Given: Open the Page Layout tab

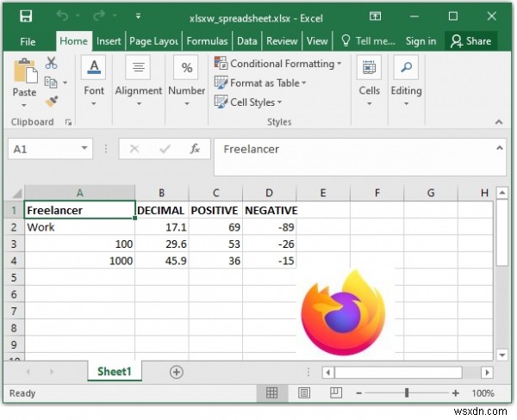Looking at the screenshot, I should (x=153, y=41).
